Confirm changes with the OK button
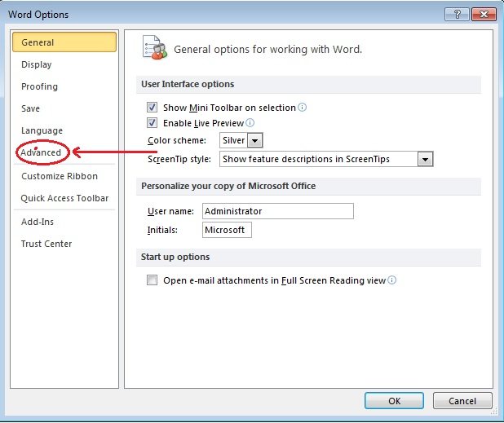504x423 pixels. click(394, 401)
